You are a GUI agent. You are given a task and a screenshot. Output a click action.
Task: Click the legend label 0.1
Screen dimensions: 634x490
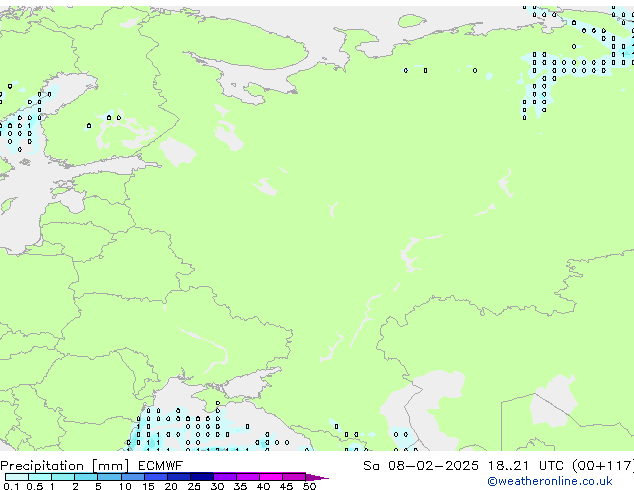[11, 486]
